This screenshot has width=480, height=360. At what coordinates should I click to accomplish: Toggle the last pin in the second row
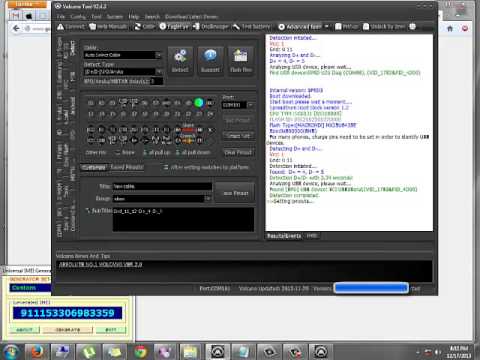(210, 114)
